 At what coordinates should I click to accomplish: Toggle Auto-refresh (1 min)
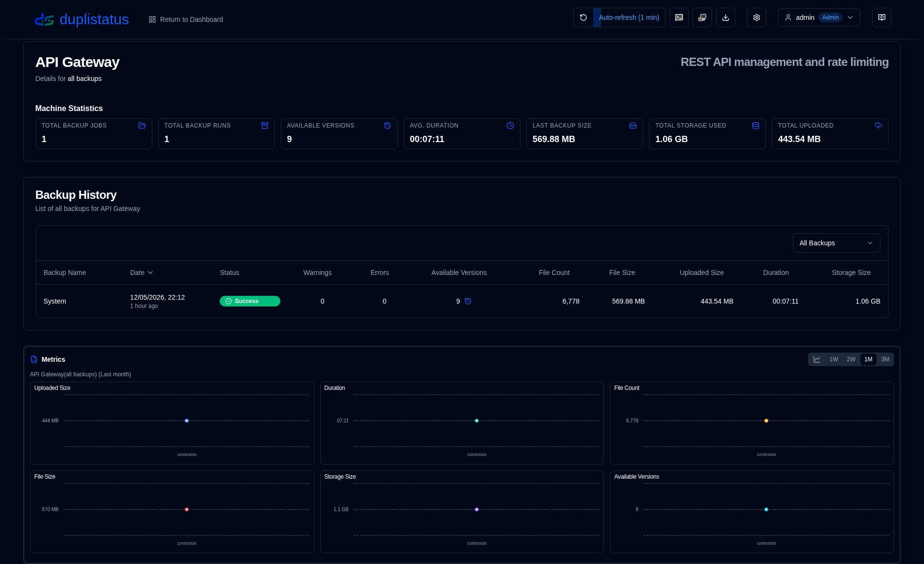[x=629, y=17]
